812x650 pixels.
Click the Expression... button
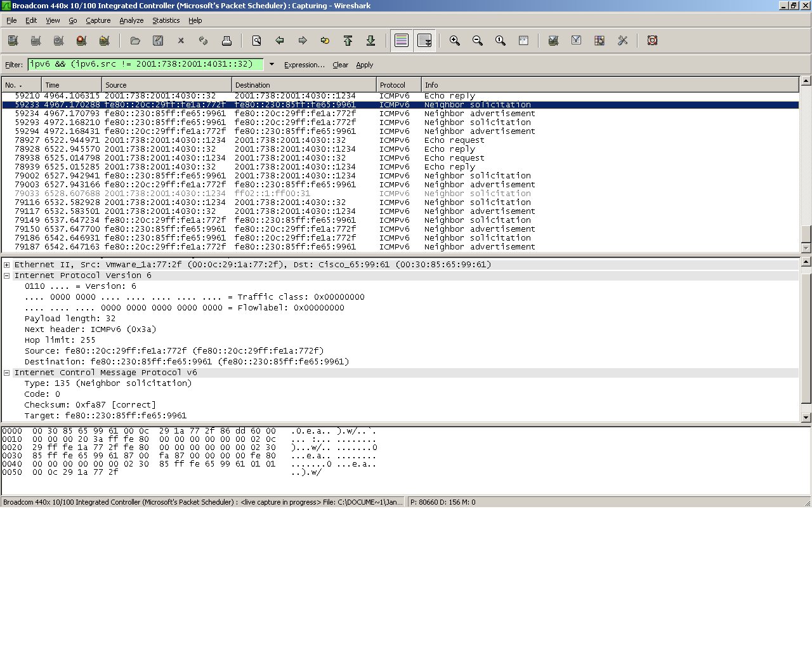tap(304, 65)
